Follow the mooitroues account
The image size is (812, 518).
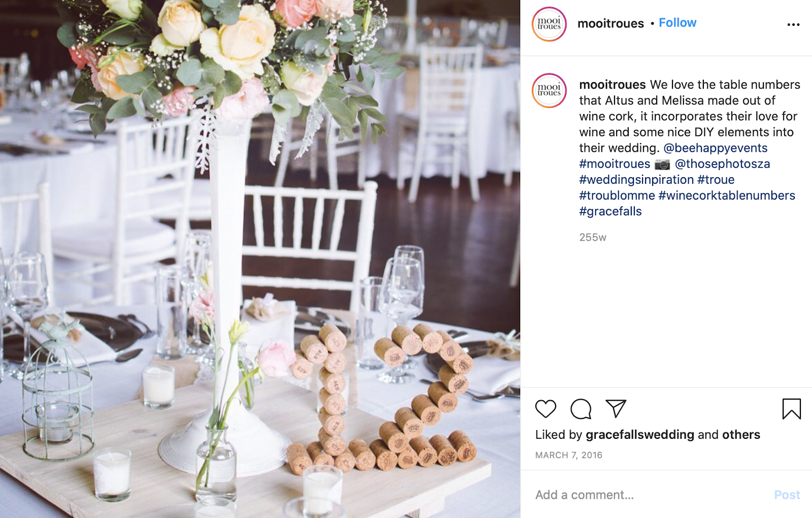click(x=678, y=23)
